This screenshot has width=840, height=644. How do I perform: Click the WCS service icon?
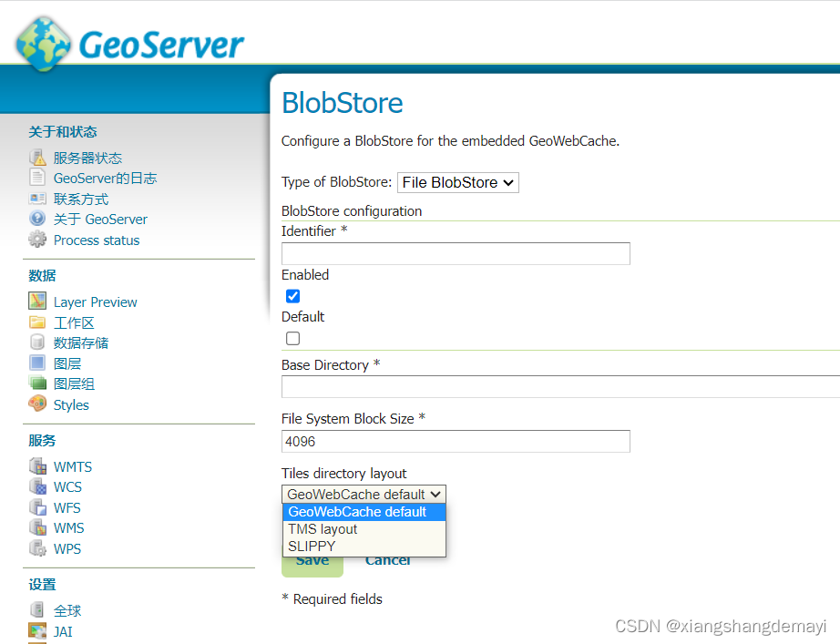click(x=37, y=486)
